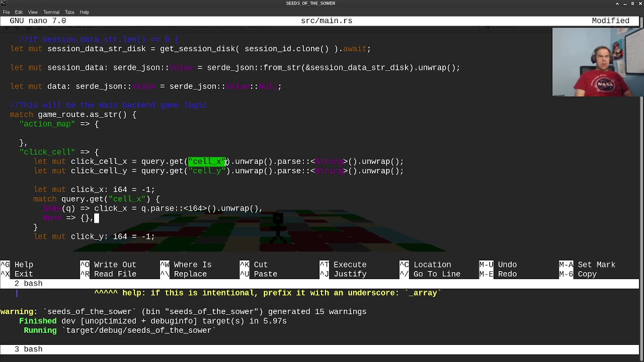Click the nano '^X Exit' shortcut
Screen dimensions: 644x362
(x=17, y=274)
